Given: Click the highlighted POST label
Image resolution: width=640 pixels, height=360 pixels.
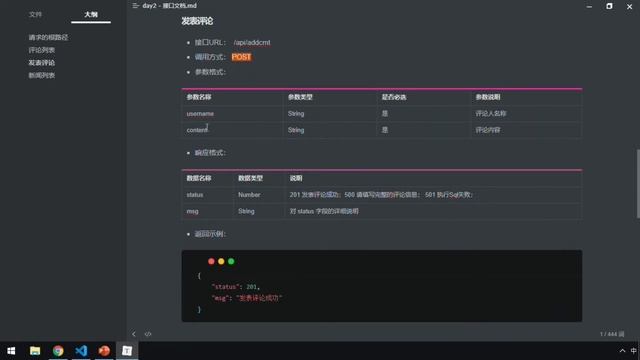Looking at the screenshot, I should 241,57.
